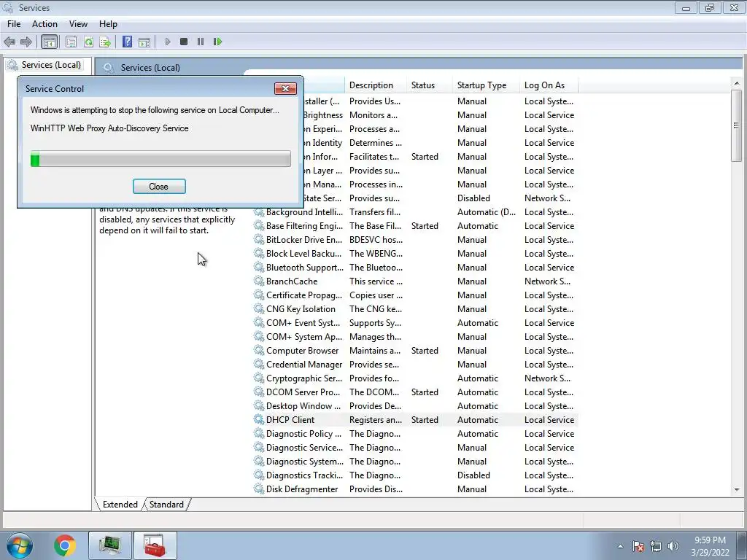Click the Back arrow in the toolbar
The width and height of the screenshot is (747, 560).
[9, 42]
